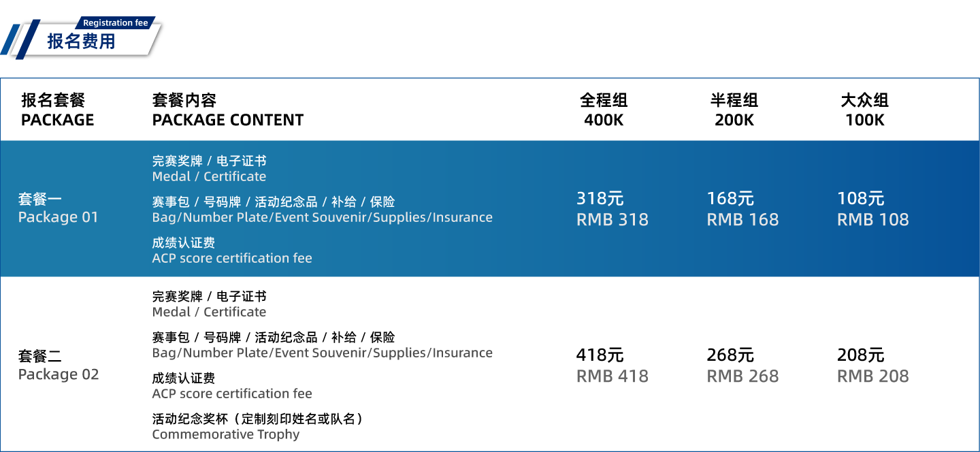980x452 pixels.
Task: Click Commemorative Trophy text in Package 02
Action: click(x=226, y=434)
